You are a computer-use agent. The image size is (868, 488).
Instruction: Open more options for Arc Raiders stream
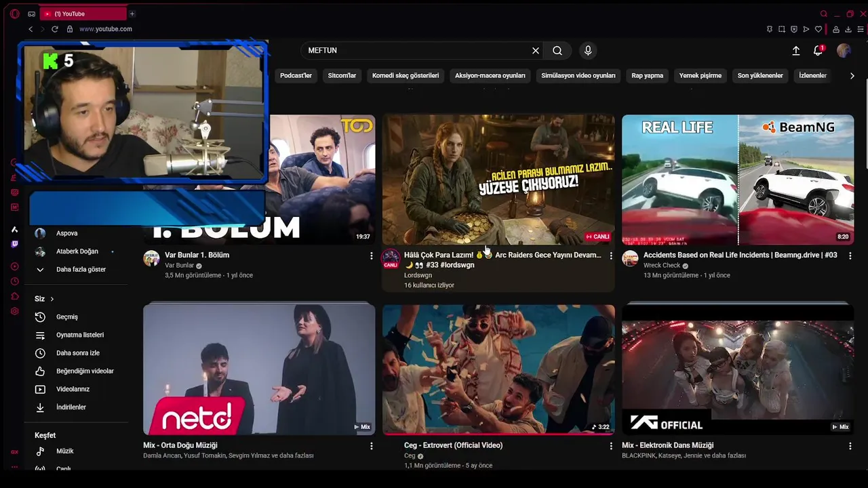[611, 256]
